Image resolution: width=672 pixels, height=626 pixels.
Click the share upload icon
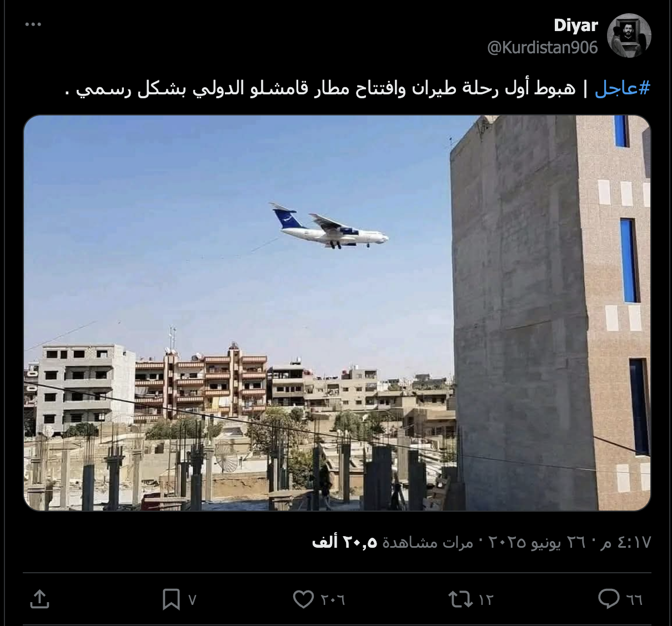coord(39,599)
